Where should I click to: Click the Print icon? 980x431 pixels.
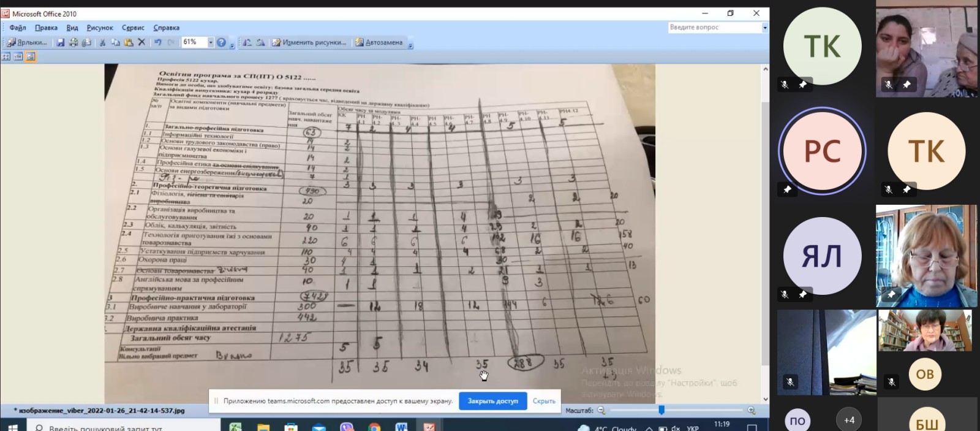click(x=73, y=42)
